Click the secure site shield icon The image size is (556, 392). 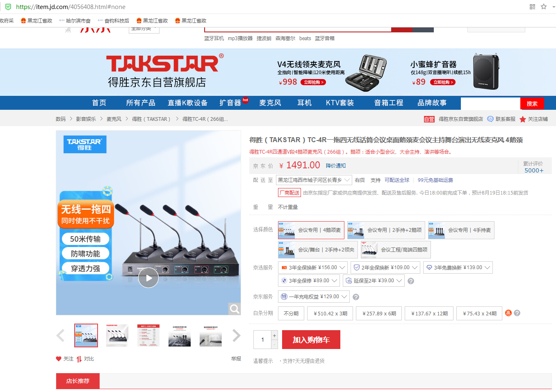[8, 7]
